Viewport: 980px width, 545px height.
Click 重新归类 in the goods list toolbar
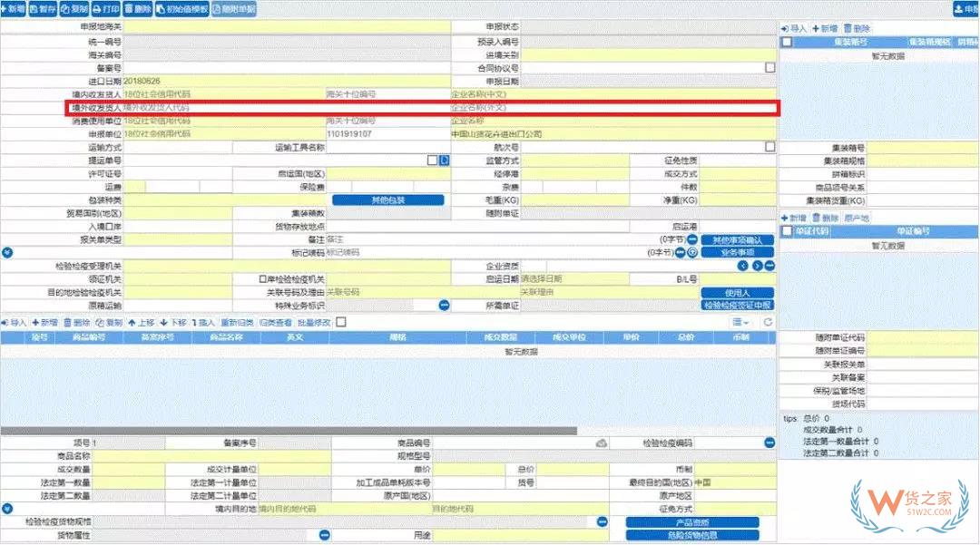pyautogui.click(x=238, y=323)
